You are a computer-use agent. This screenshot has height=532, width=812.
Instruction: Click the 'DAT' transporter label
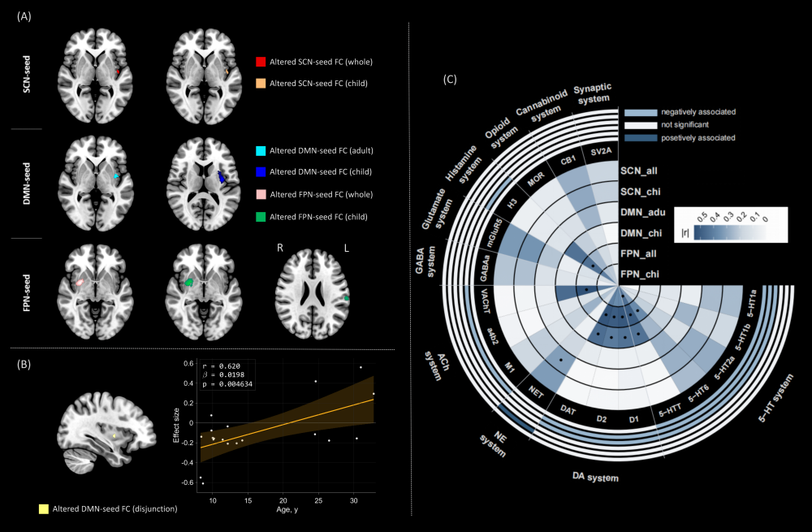[x=568, y=409]
